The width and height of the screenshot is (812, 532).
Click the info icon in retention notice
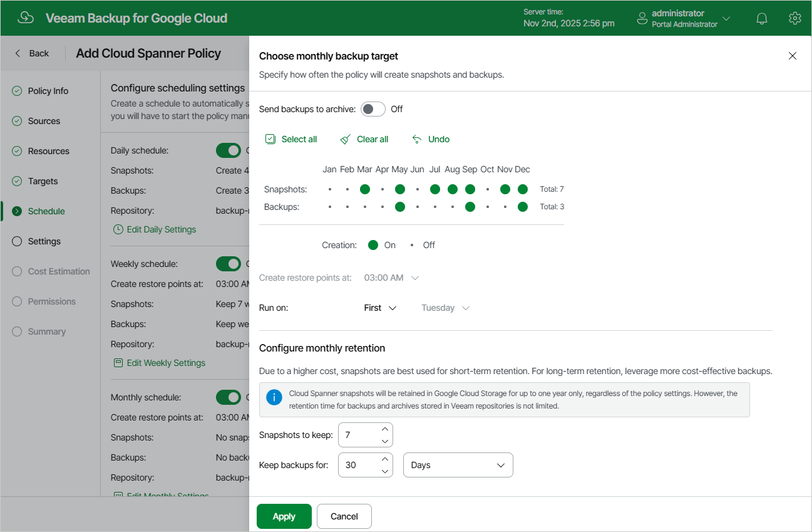pos(274,397)
